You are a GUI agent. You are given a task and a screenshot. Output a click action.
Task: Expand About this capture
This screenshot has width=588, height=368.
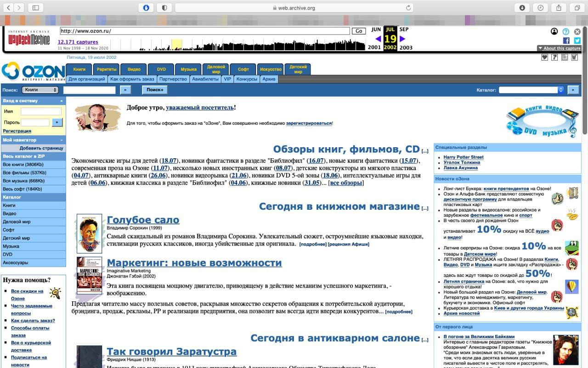pos(559,48)
